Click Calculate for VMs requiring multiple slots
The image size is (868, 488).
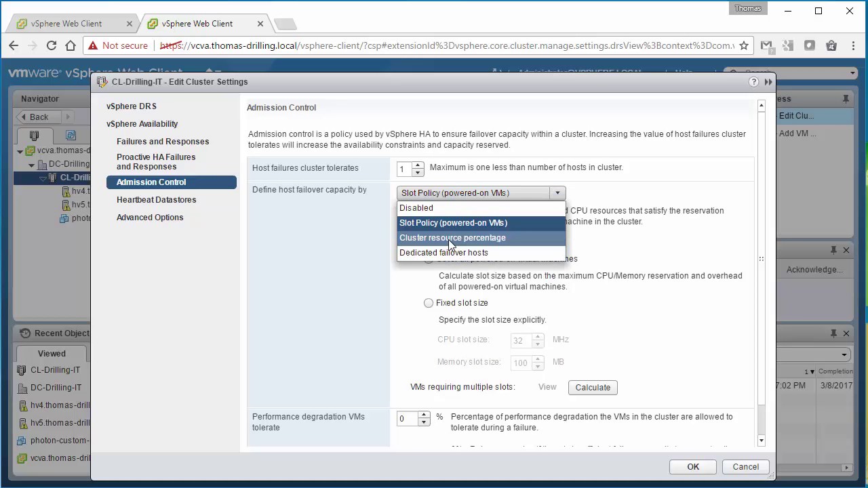pyautogui.click(x=593, y=388)
